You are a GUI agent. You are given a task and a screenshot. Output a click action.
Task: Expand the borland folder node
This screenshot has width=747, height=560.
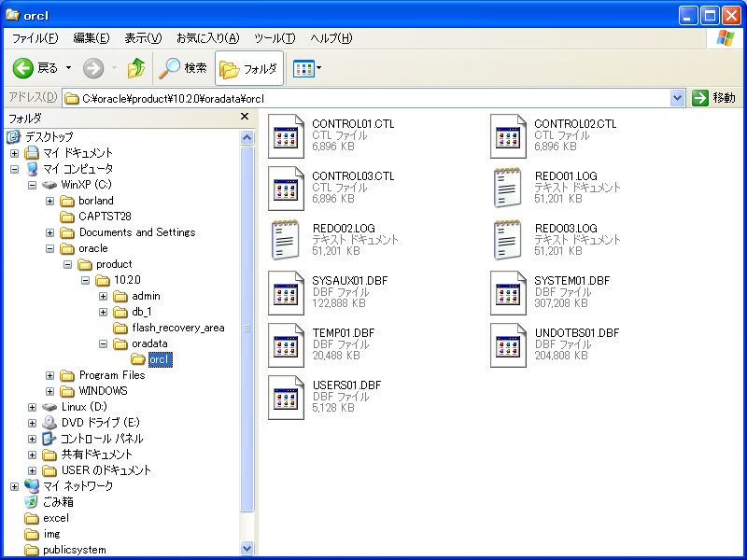click(50, 201)
